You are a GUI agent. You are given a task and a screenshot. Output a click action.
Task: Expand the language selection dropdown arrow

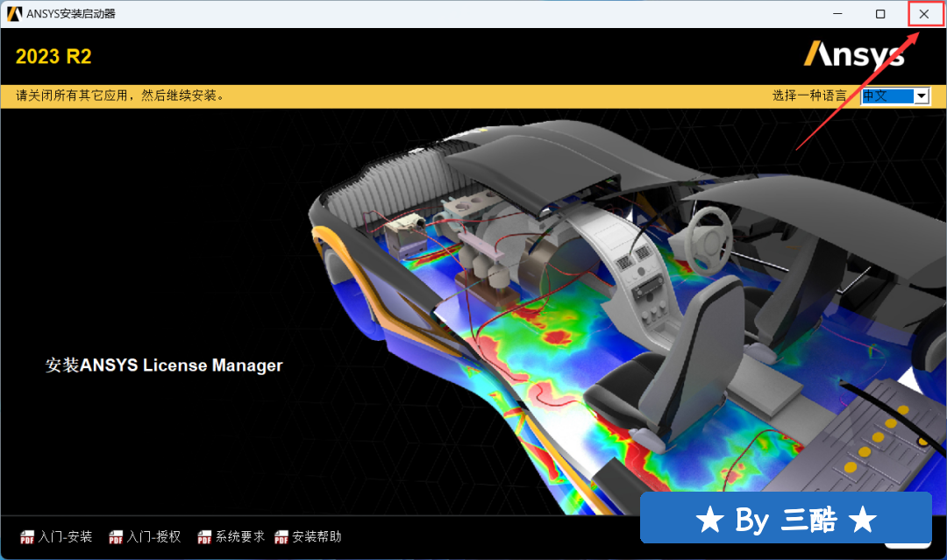(x=921, y=96)
